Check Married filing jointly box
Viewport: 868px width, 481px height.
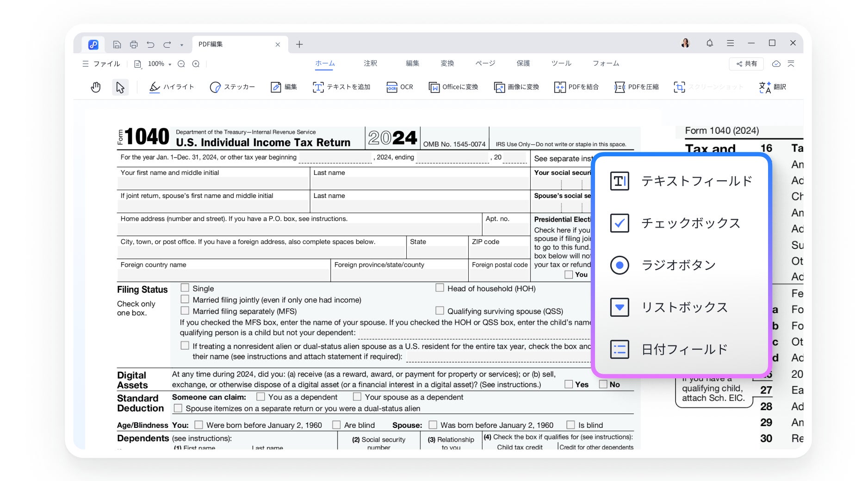pos(185,299)
